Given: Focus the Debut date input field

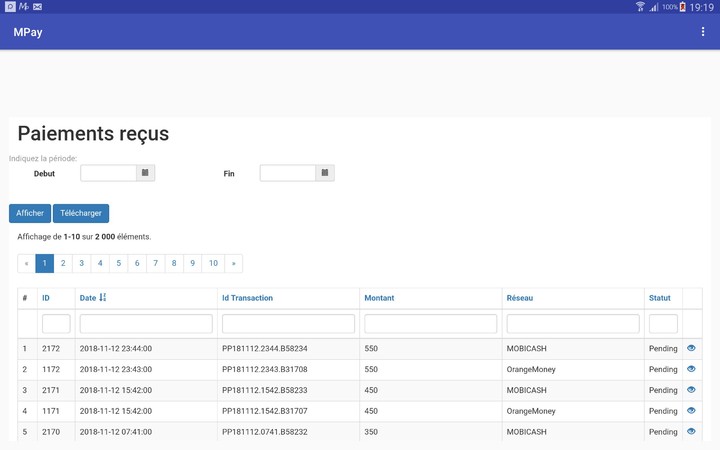Looking at the screenshot, I should pyautogui.click(x=108, y=173).
